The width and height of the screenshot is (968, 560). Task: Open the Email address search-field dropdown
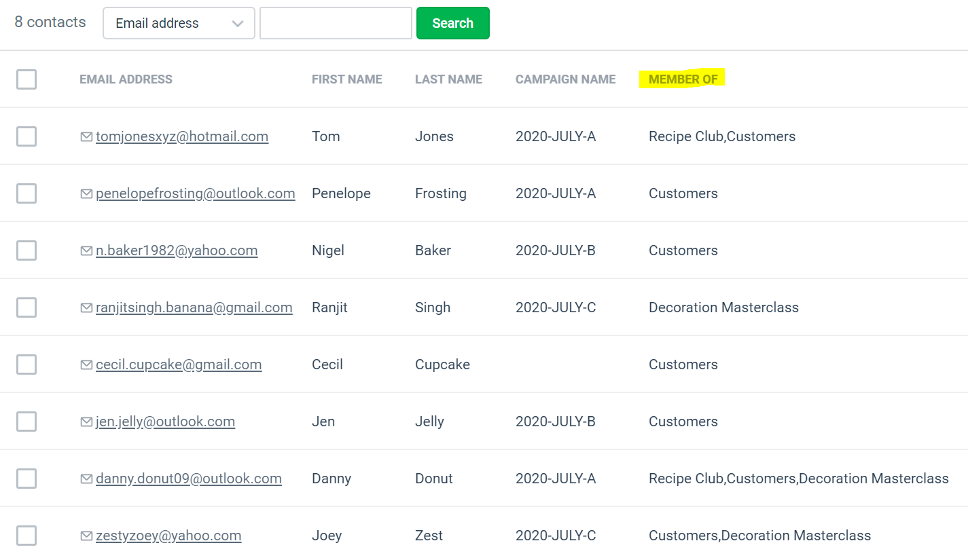(x=179, y=23)
